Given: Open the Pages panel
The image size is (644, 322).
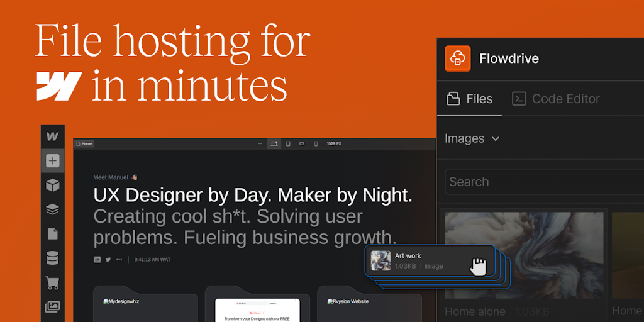Looking at the screenshot, I should pyautogui.click(x=53, y=234).
